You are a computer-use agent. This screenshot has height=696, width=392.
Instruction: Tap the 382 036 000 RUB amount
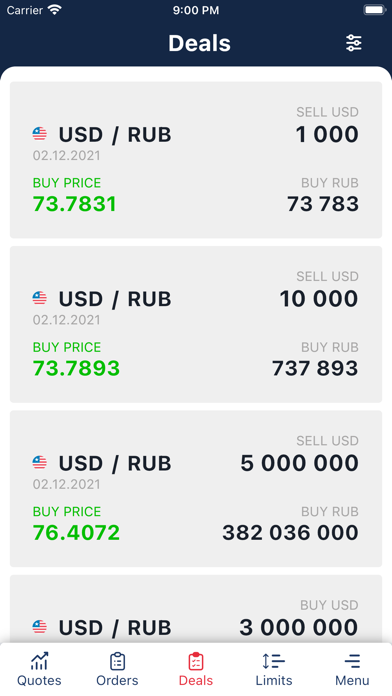coord(290,533)
